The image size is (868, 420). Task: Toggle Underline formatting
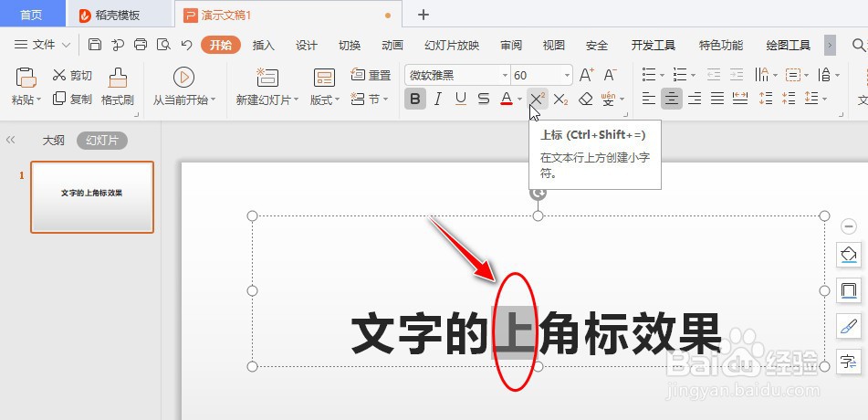pyautogui.click(x=461, y=100)
